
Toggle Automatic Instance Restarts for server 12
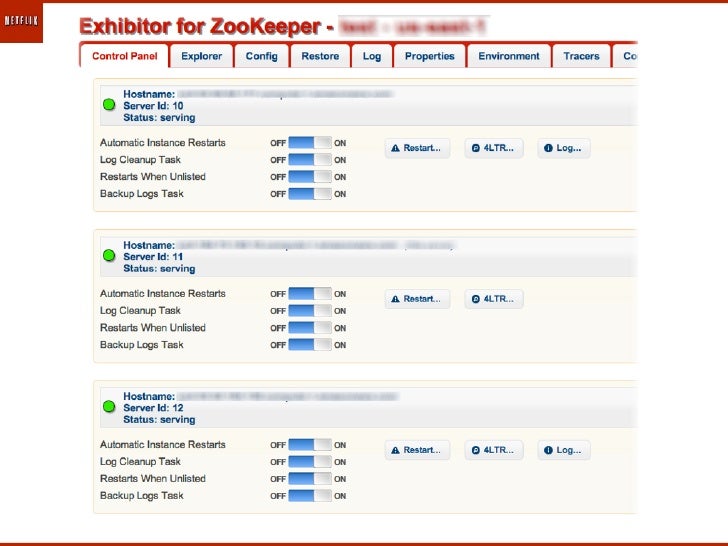click(310, 444)
